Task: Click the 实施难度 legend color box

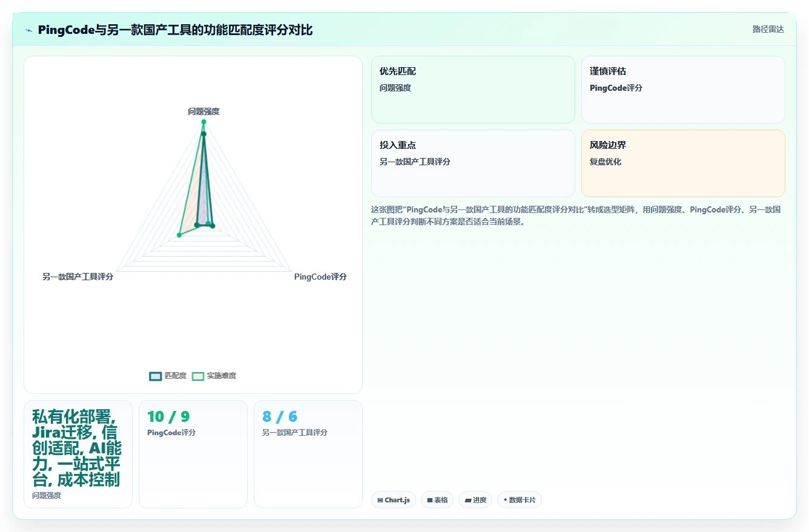Action: tap(198, 376)
